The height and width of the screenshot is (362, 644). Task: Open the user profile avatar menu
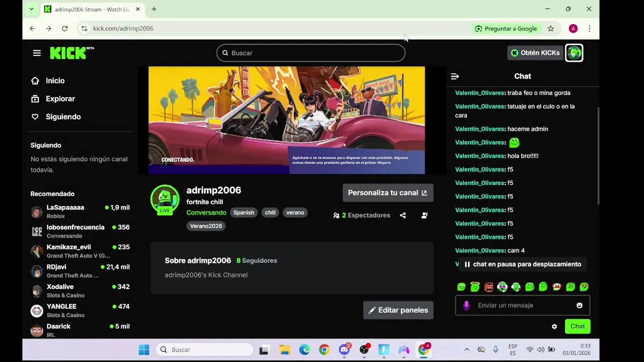[574, 53]
